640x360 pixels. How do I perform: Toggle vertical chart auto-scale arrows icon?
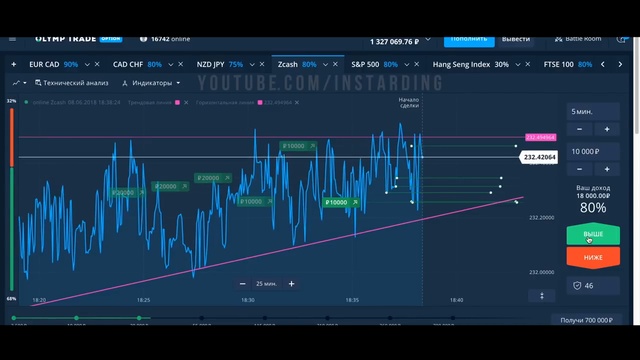[542, 296]
